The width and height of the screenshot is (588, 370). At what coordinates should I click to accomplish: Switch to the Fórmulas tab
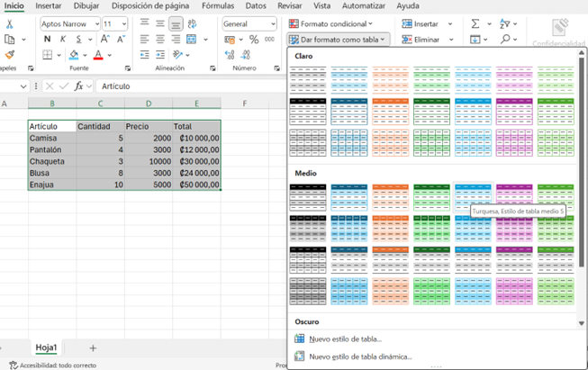point(218,6)
